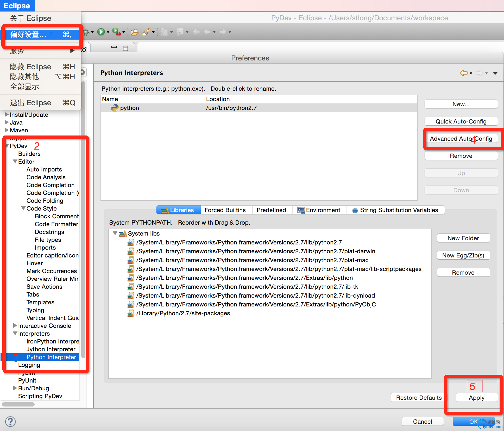Click the forward arrow in Preferences header
Image resolution: width=504 pixels, height=431 pixels.
coord(480,73)
